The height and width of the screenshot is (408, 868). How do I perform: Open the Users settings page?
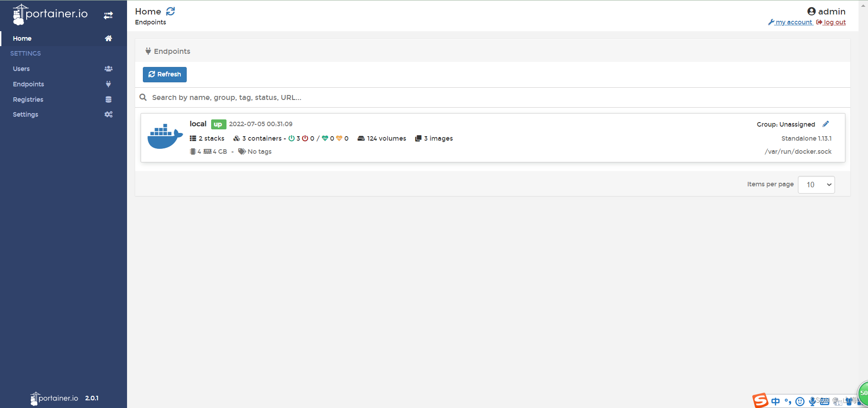point(21,69)
